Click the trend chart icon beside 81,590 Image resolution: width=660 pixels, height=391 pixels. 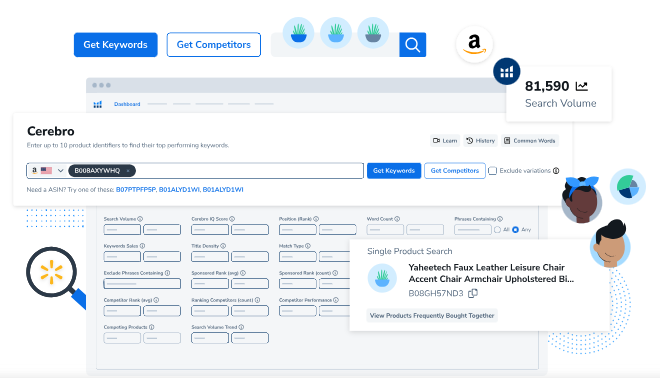click(x=582, y=86)
